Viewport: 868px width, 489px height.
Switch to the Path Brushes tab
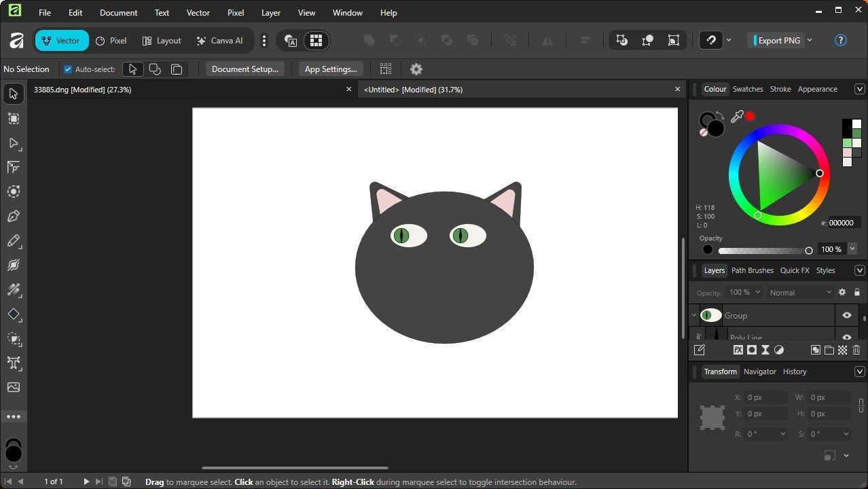pos(753,270)
